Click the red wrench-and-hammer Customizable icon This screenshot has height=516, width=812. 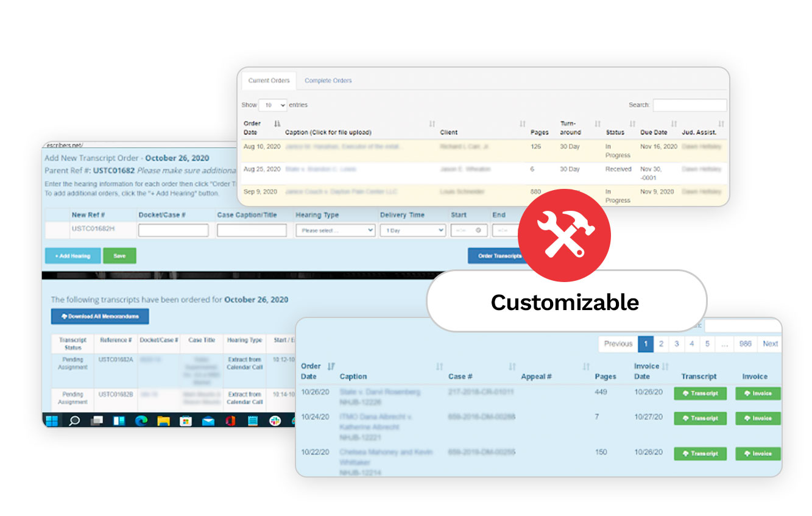pos(564,233)
